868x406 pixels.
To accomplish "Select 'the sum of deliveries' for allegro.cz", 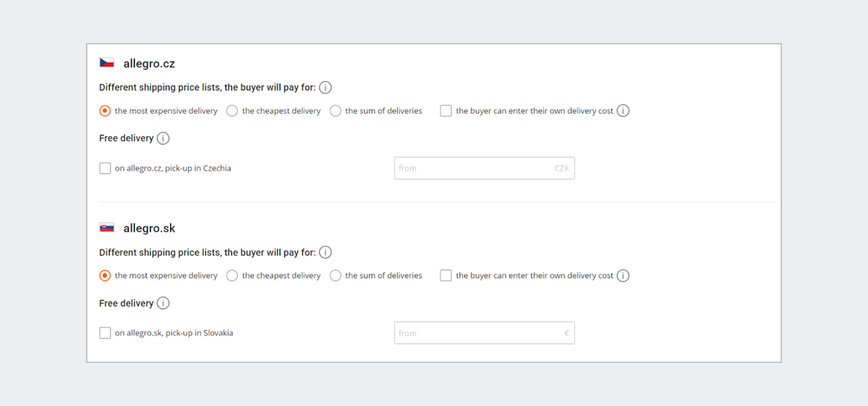I will 336,111.
